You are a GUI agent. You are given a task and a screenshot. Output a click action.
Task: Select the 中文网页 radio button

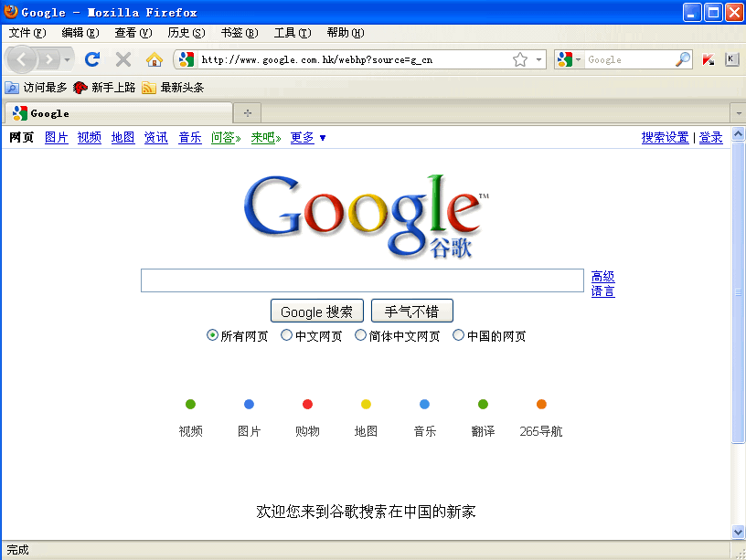286,335
